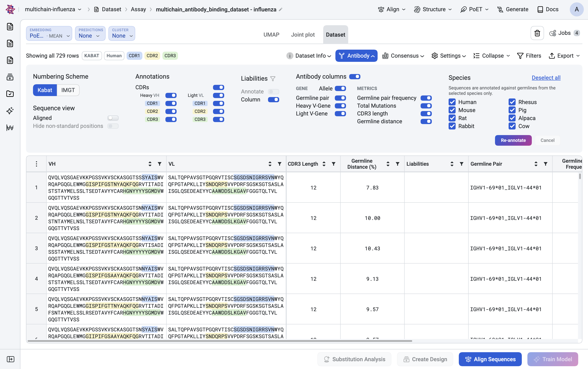Filter the VH column
This screenshot has height=369, width=588.
(159, 164)
